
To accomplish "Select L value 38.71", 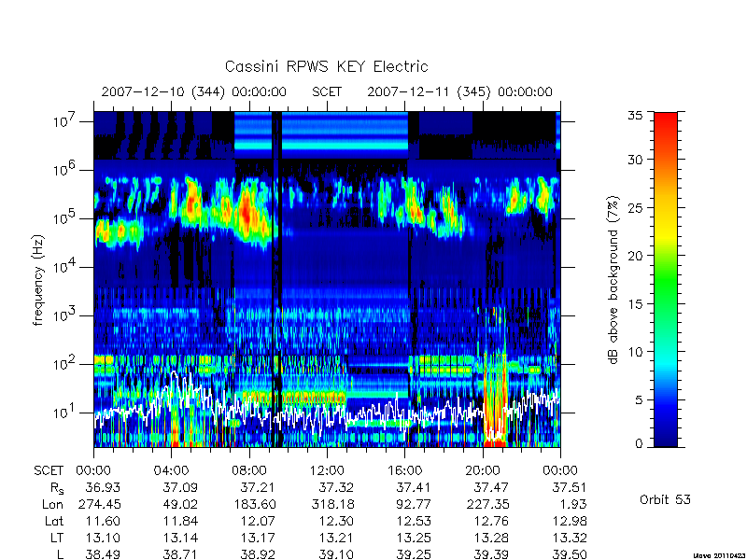I will 180,554.
